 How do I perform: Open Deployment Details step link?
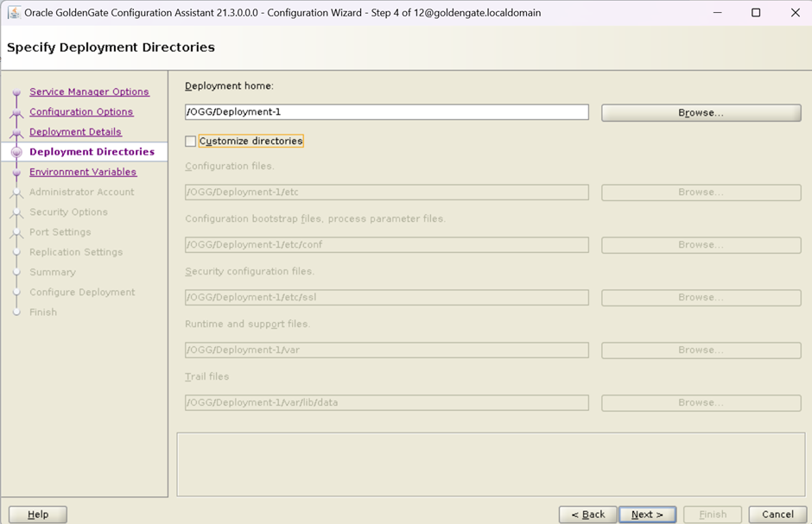[75, 132]
